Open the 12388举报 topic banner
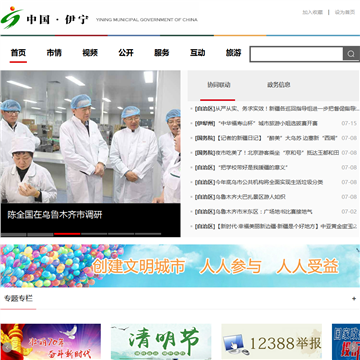Screen dimensions: 360x360 coord(272,342)
